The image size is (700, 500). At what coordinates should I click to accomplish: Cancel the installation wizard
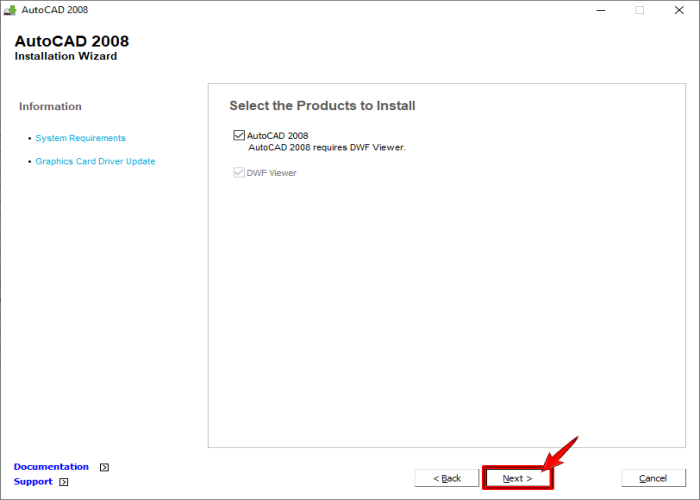[x=653, y=478]
